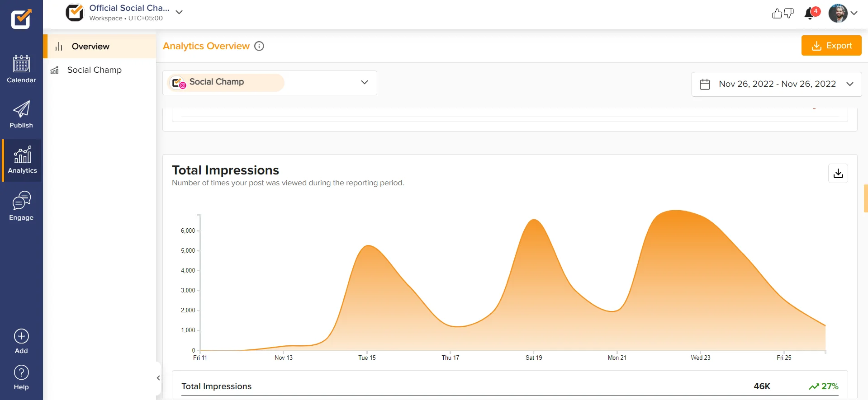Open the Analytics section

coord(22,160)
